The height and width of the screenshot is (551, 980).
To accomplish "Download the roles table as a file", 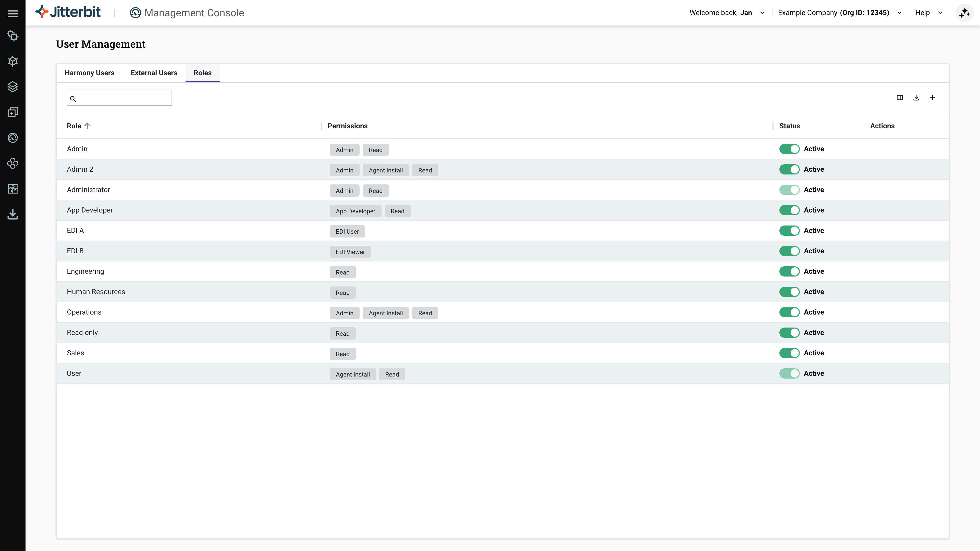I will (916, 98).
